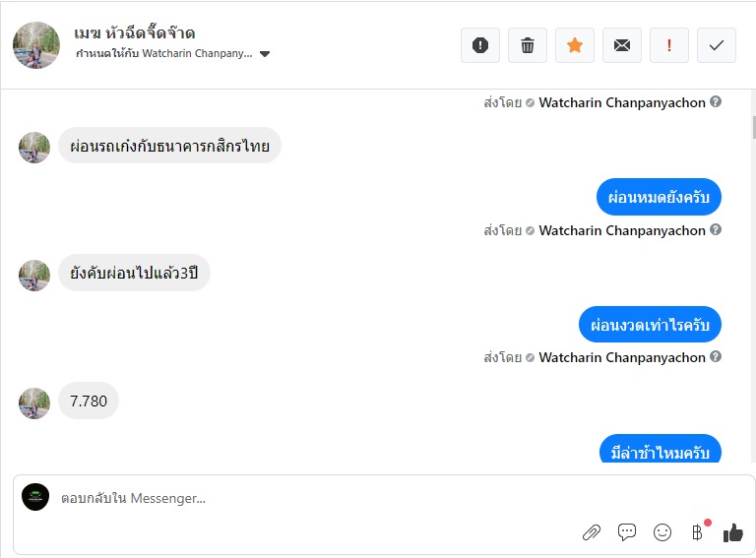756x558 pixels.
Task: Click the customer avatar beside the "7.780" message
Action: pyautogui.click(x=34, y=403)
